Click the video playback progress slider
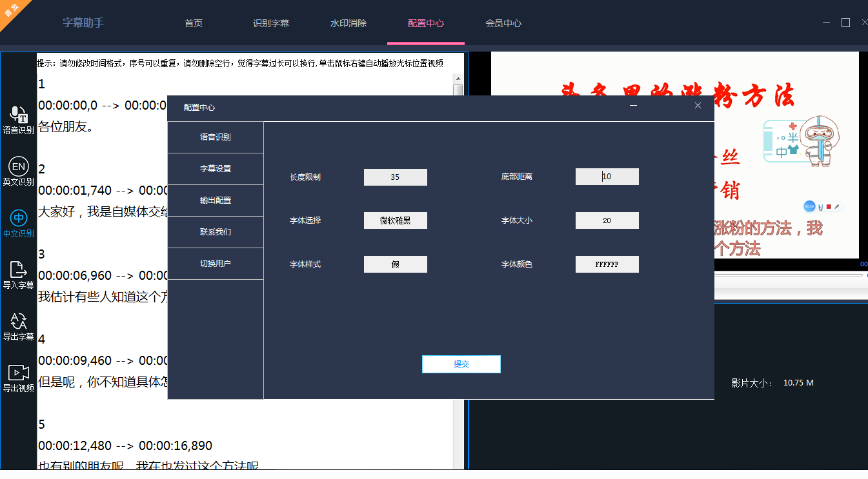 tap(787, 275)
